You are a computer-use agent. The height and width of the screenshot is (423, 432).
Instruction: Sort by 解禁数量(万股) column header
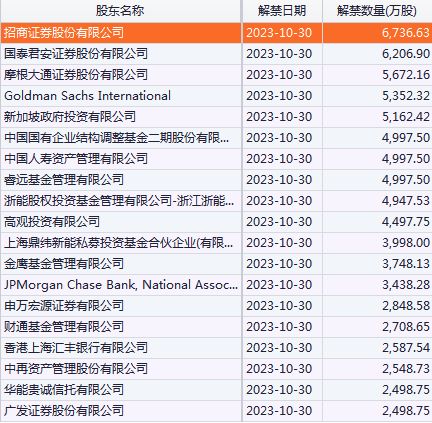(x=377, y=11)
